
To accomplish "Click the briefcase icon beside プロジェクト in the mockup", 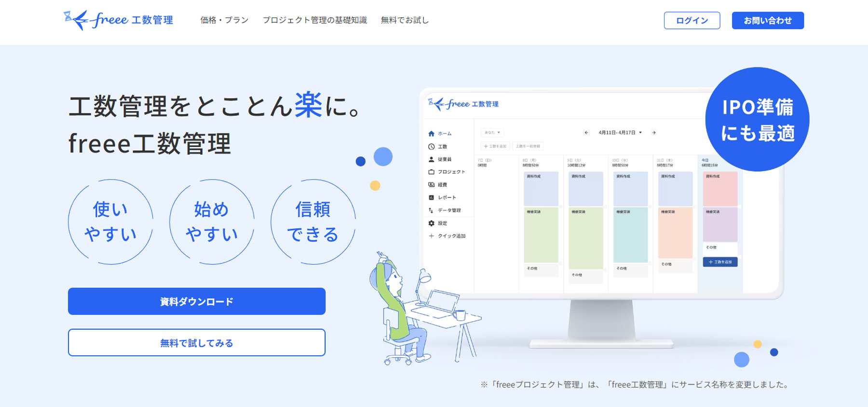I will 431,172.
